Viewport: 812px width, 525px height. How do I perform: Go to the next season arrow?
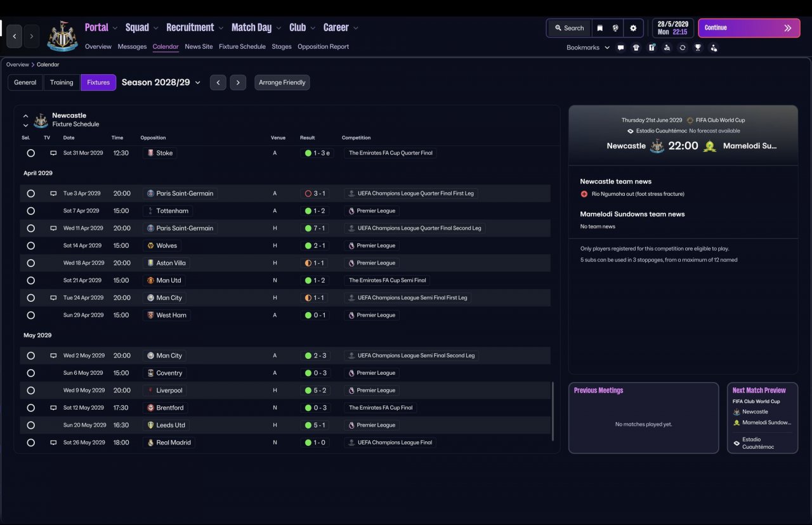[238, 82]
